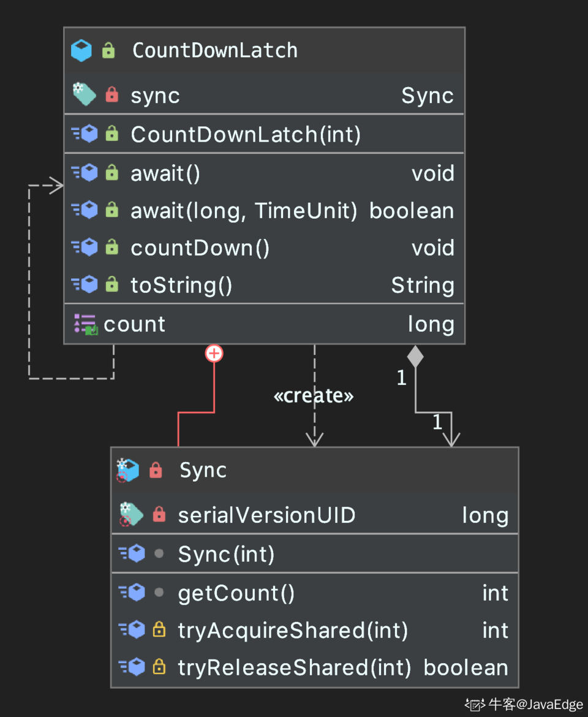This screenshot has height=717, width=588.
Task: Select the await(long, TimeUnit) method
Action: click(x=244, y=211)
